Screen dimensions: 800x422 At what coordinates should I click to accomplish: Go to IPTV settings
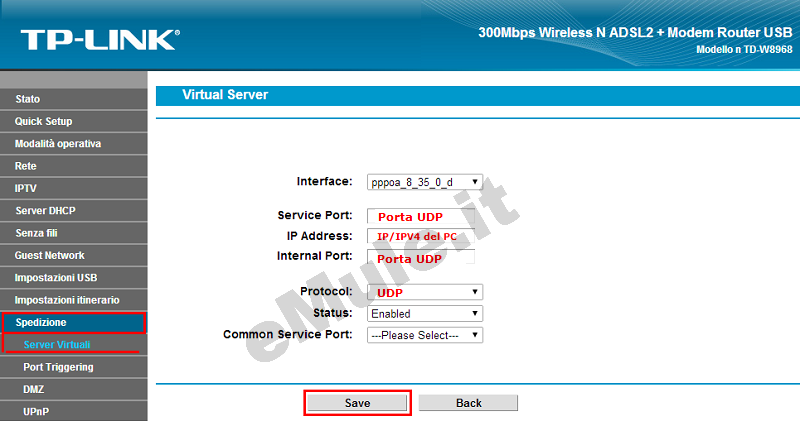(73, 188)
